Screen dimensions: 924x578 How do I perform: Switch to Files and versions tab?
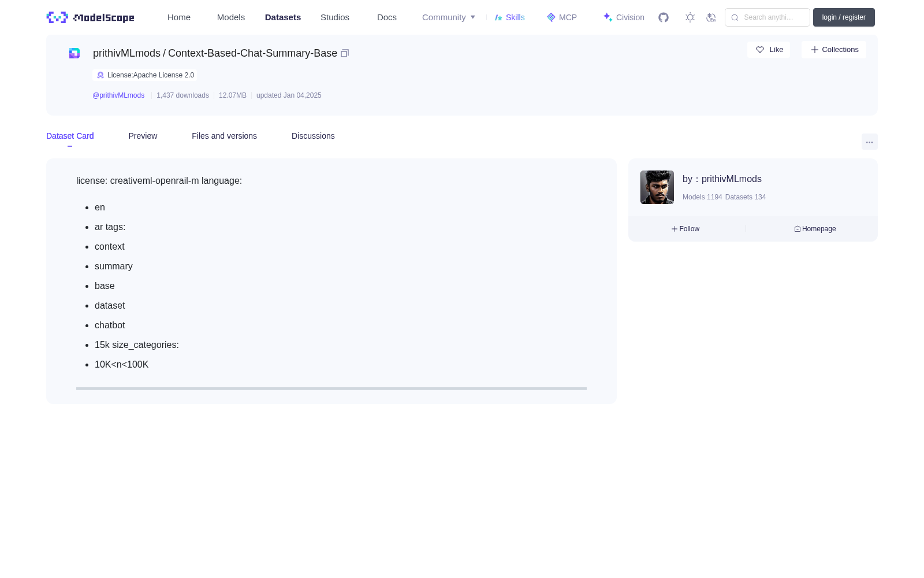[224, 136]
